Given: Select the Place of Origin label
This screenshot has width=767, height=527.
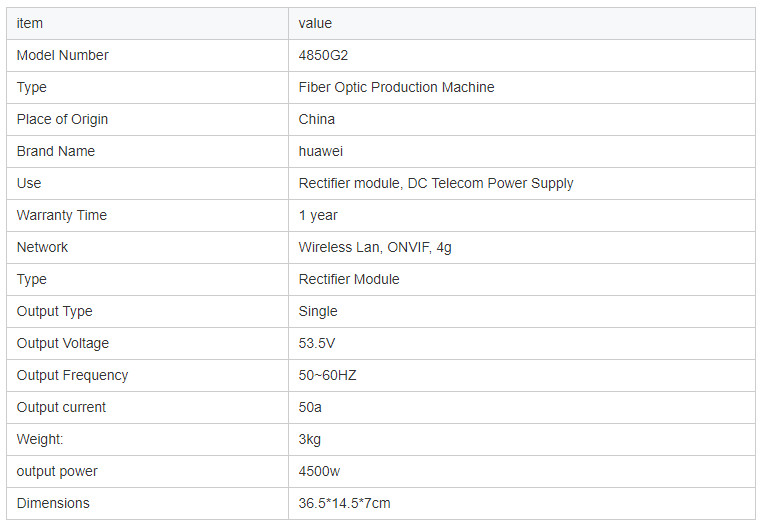Looking at the screenshot, I should tap(62, 119).
